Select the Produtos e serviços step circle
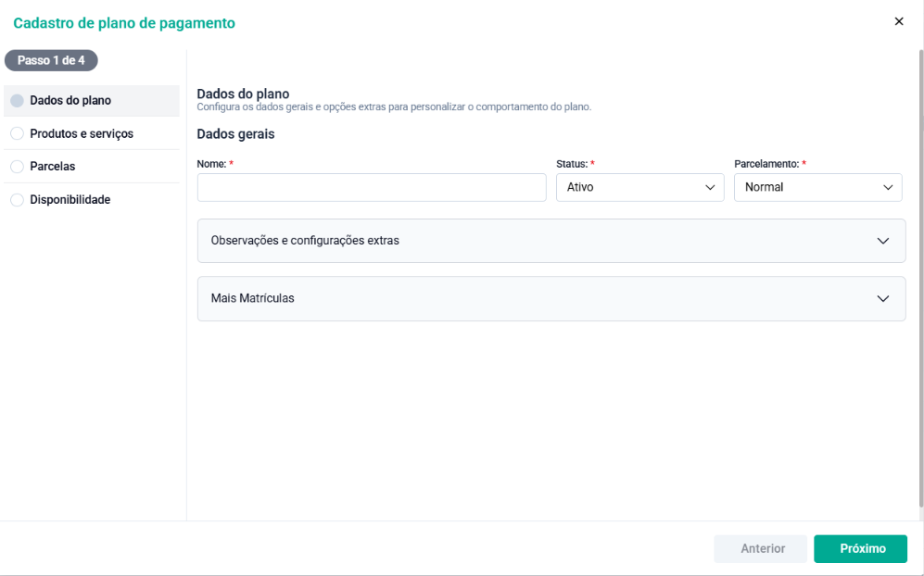924x576 pixels. click(x=17, y=133)
